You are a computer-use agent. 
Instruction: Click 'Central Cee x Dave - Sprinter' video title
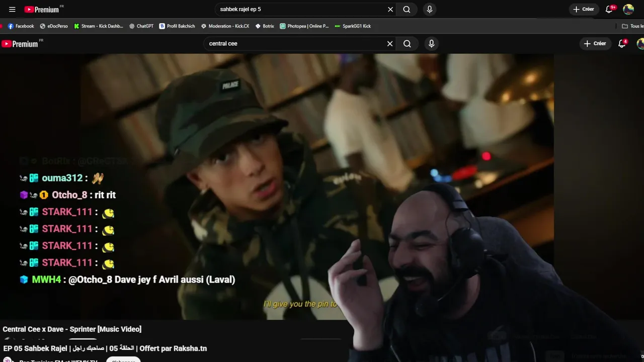tap(72, 329)
